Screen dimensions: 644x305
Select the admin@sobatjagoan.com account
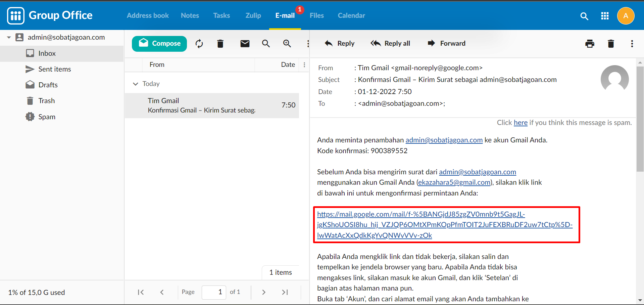pos(66,37)
